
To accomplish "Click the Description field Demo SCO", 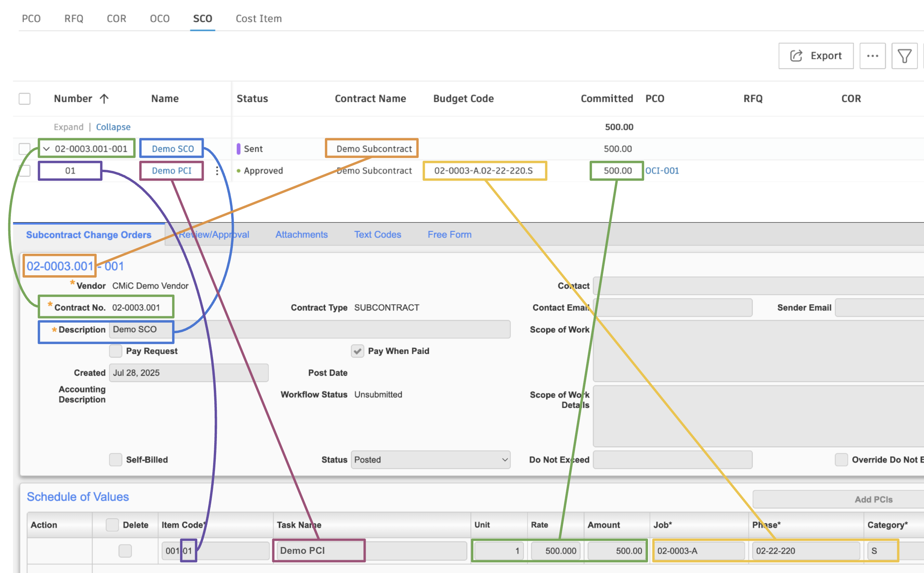I will point(310,329).
